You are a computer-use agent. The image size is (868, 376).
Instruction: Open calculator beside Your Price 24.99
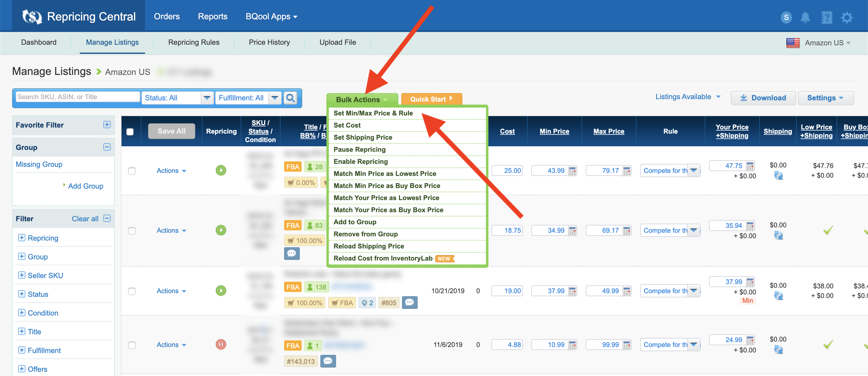tap(750, 340)
